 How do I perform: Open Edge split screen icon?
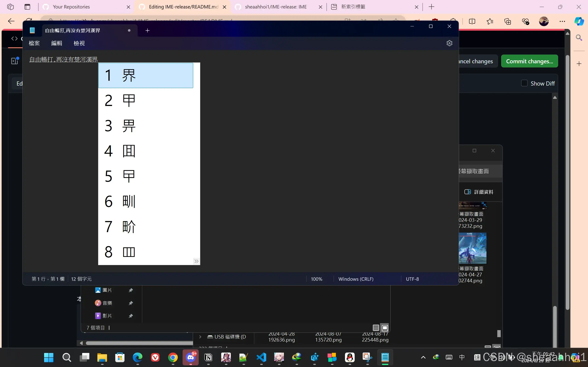click(x=472, y=21)
